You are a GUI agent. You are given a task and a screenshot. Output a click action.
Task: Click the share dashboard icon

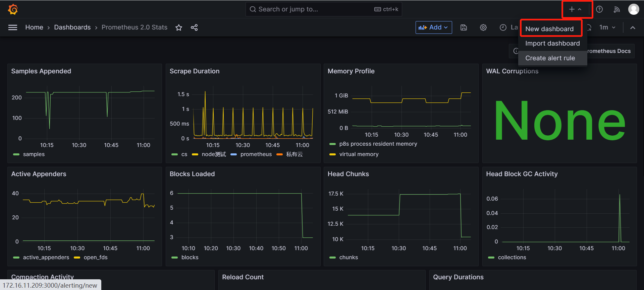coord(194,27)
